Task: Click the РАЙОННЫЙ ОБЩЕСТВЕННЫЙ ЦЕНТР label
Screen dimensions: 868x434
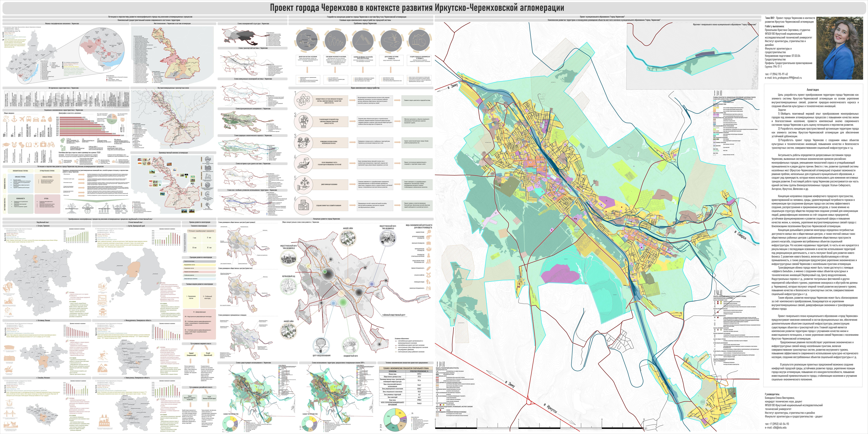Action: [394, 315]
